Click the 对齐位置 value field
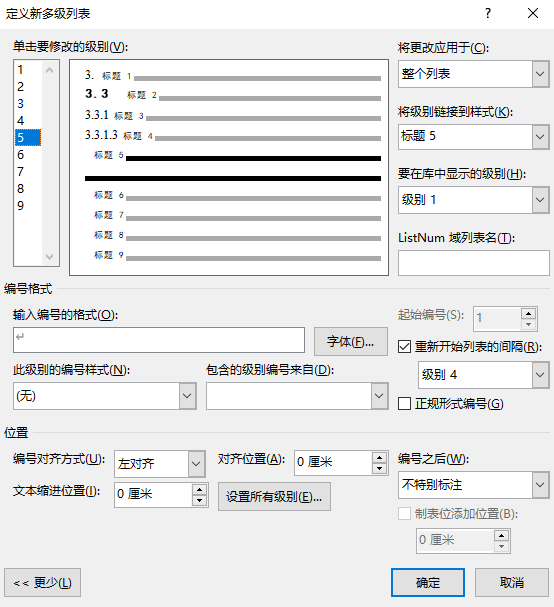The height and width of the screenshot is (607, 554). tap(333, 463)
